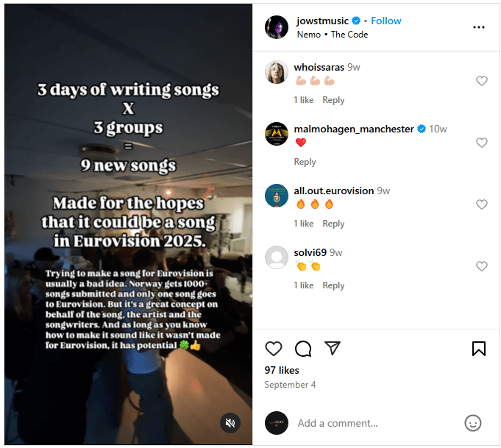Open malmohagen_manchester profile avatar
This screenshot has height=448, width=501.
(x=277, y=134)
